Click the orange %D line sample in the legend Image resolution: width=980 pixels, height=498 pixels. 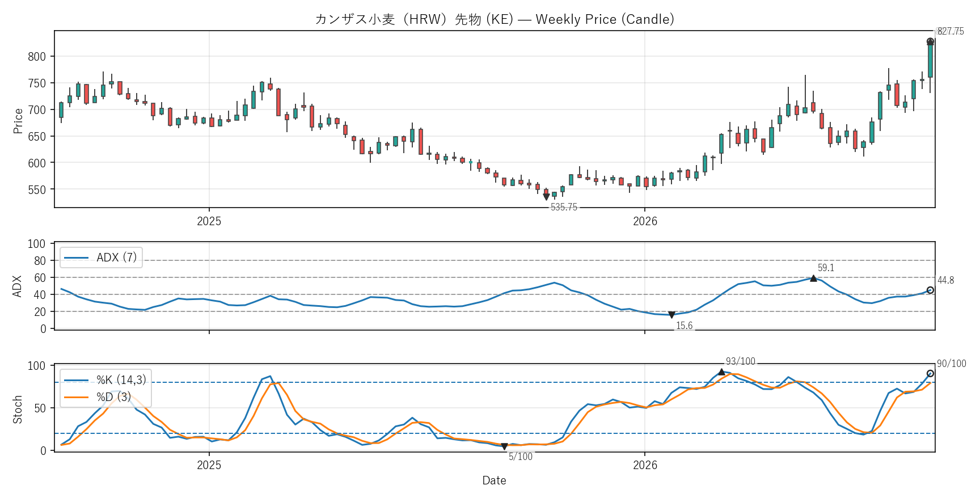coord(77,397)
